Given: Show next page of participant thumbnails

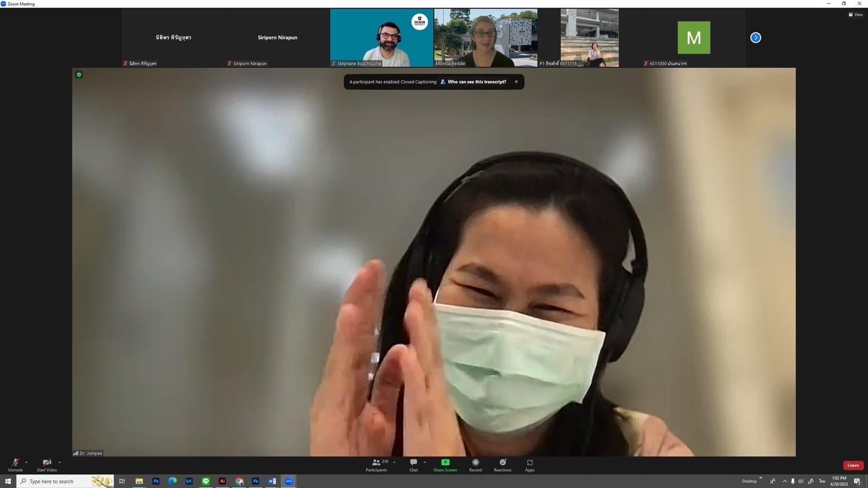Looking at the screenshot, I should pos(756,38).
